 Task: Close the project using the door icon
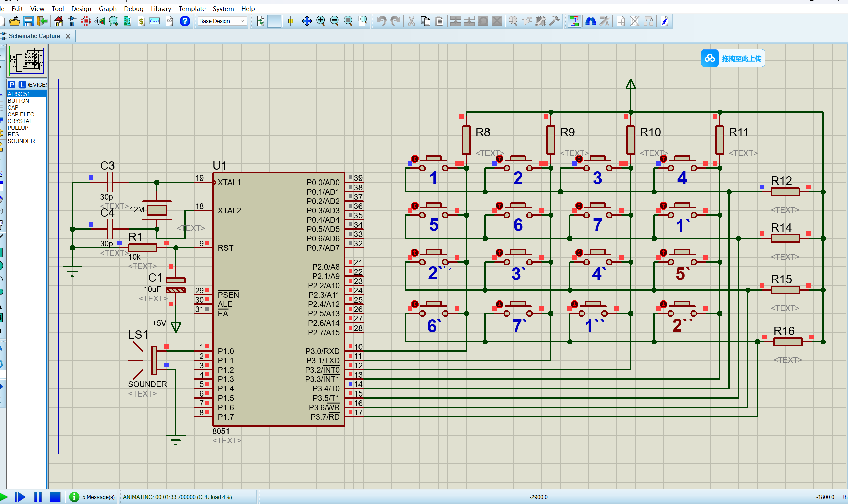point(43,21)
